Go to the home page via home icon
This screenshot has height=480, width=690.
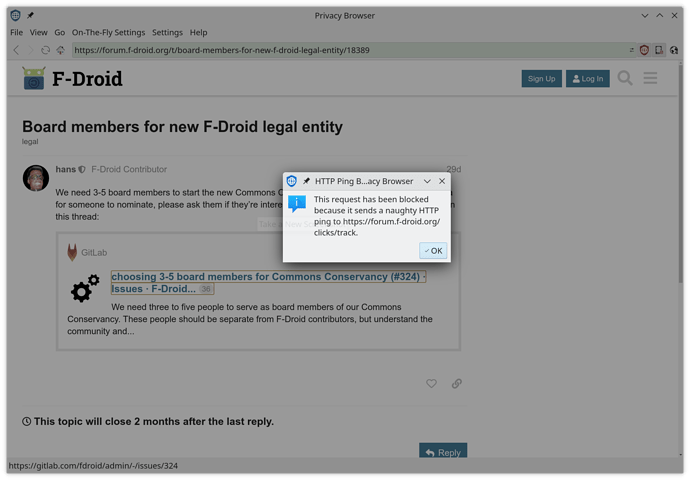coord(60,50)
